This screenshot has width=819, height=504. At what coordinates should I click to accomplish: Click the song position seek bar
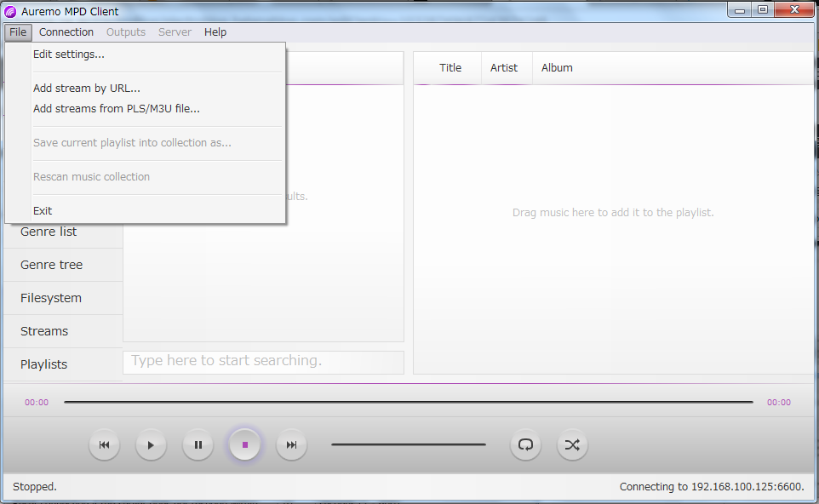(x=409, y=402)
